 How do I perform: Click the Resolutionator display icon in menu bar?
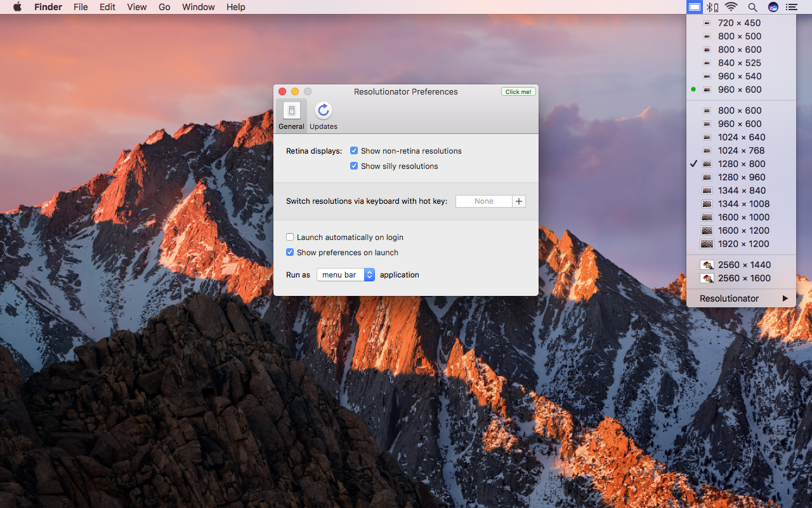(695, 7)
